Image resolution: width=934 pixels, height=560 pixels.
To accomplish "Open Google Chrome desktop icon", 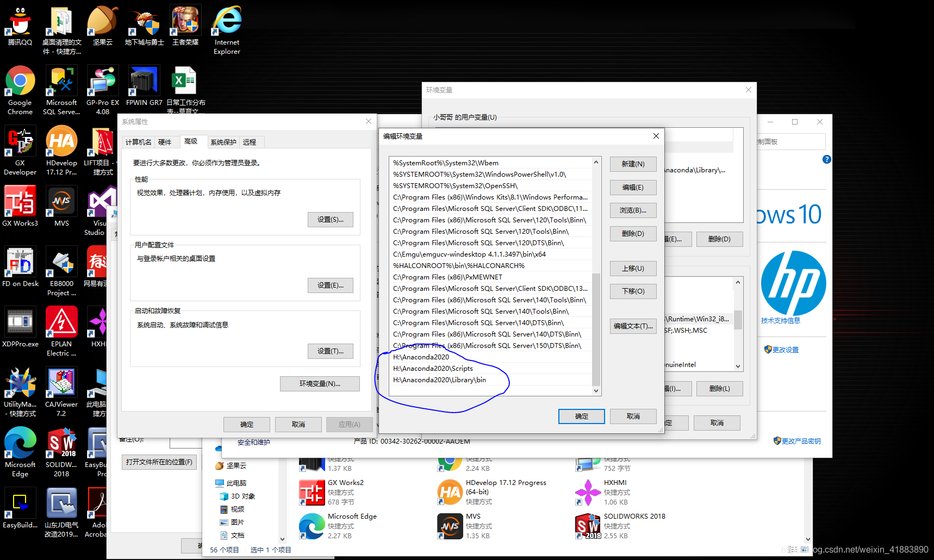I will (20, 90).
